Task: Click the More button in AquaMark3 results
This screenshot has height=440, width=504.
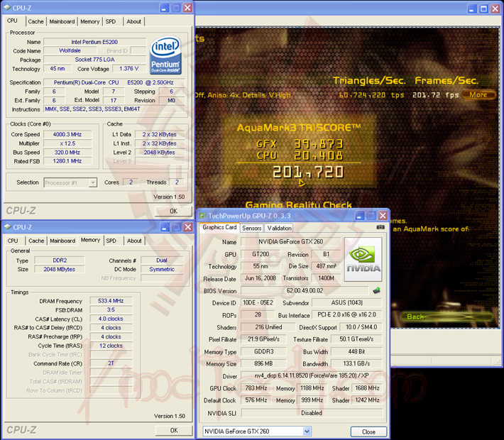Action: click(478, 95)
